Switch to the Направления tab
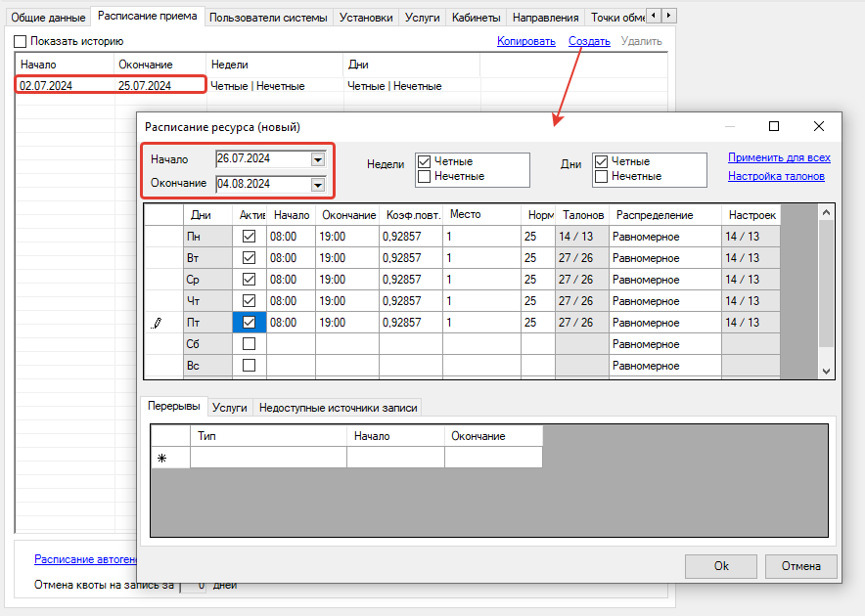Viewport: 865px width, 616px height. (x=546, y=18)
